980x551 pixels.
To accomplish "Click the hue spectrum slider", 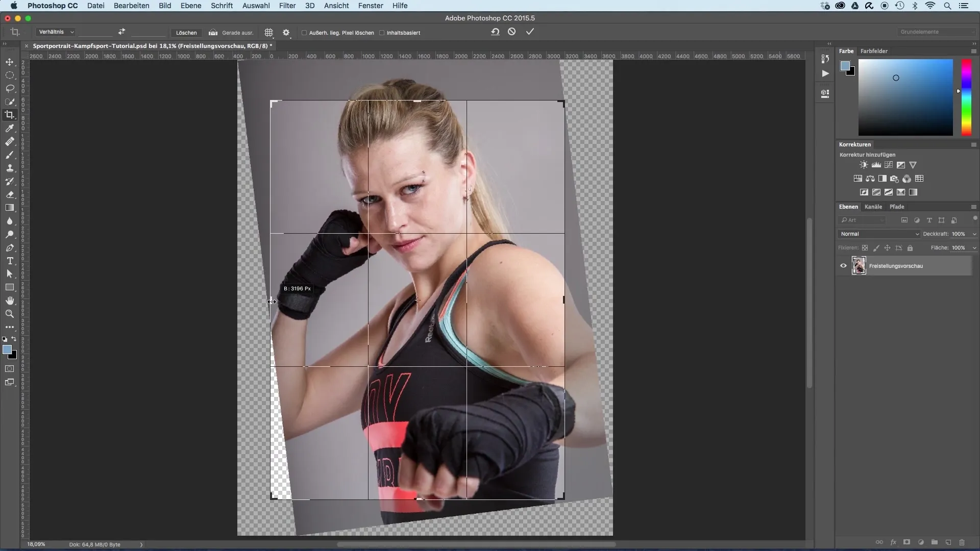I will point(966,97).
